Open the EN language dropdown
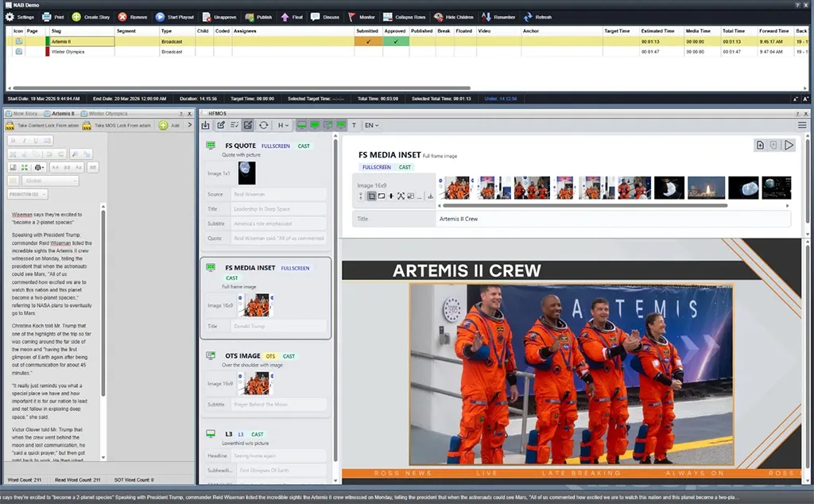Screen dimensions: 814x504 click(371, 125)
